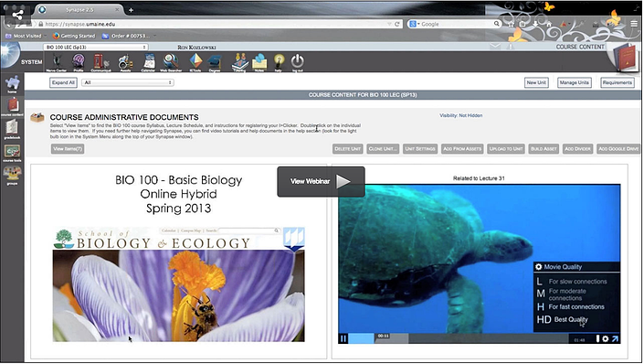Click the Clone Unit button
The width and height of the screenshot is (644, 364).
click(x=383, y=149)
